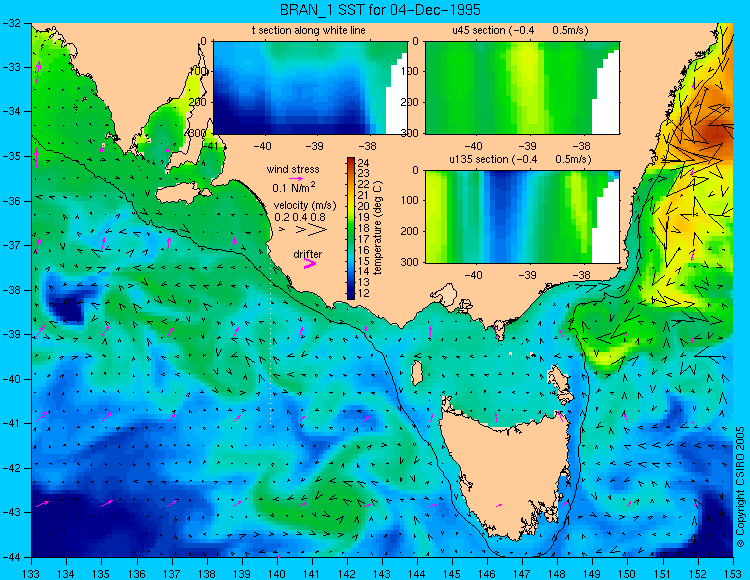750x580 pixels.
Task: Click the '0.2 0.4 0.8' velocity scale text
Action: pyautogui.click(x=300, y=217)
